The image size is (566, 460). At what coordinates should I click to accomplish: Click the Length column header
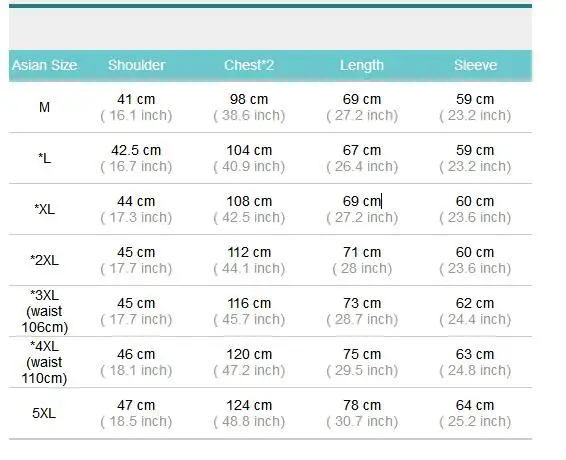(x=362, y=66)
